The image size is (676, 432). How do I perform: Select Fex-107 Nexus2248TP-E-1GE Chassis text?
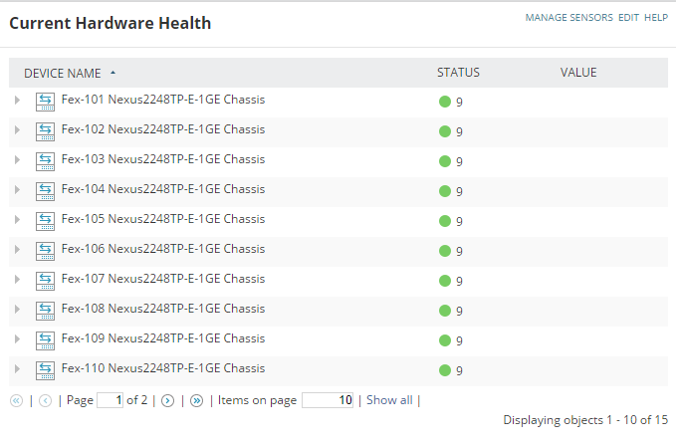coord(163,279)
